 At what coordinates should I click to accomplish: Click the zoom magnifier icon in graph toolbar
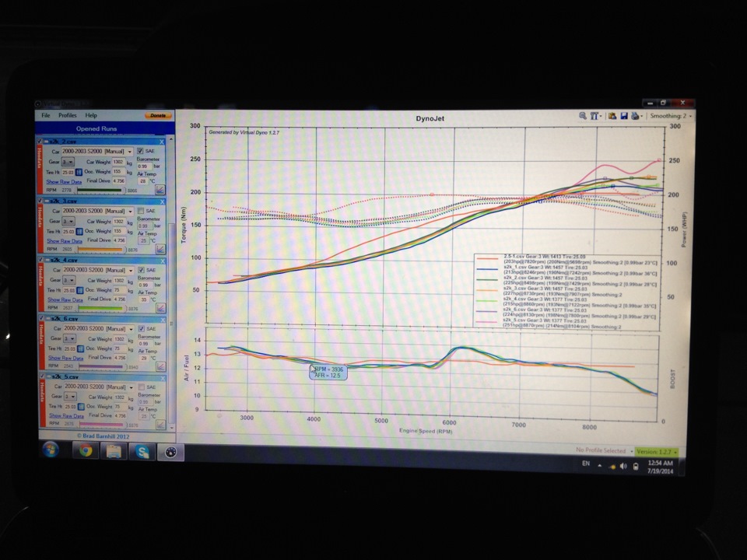(582, 116)
